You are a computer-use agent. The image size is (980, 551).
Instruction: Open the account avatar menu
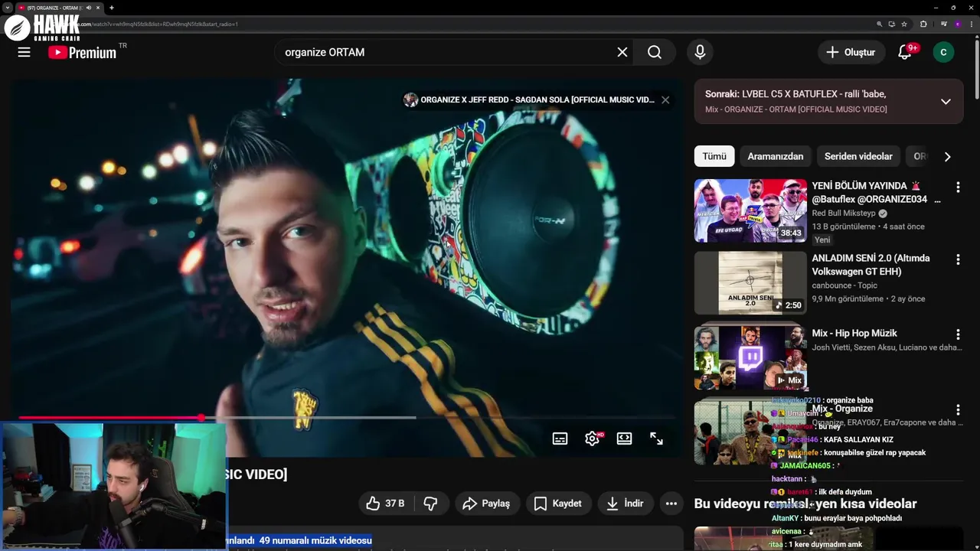click(x=943, y=52)
